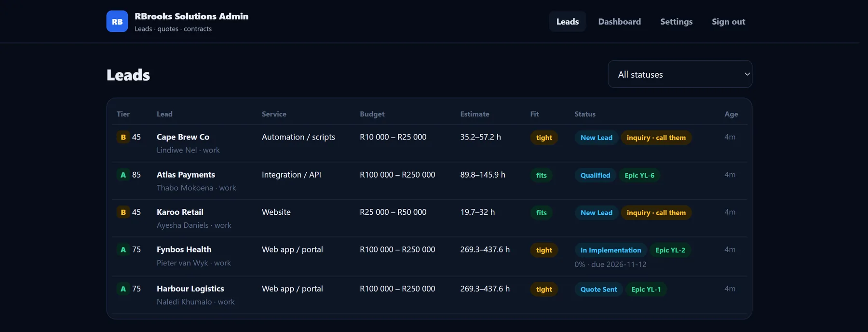Click the tight fit badge for Fynbos Health
Screen dimensions: 868x332
pos(544,250)
